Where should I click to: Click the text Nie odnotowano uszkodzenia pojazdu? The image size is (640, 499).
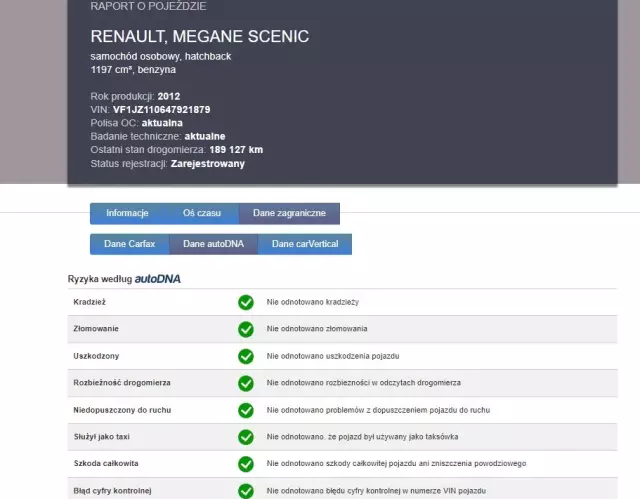coord(333,356)
